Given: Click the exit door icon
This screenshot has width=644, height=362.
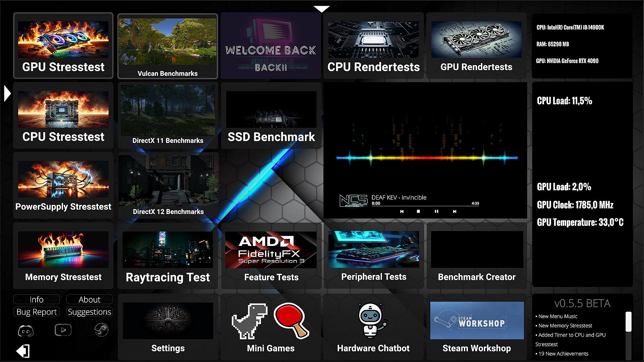Looking at the screenshot, I should [x=23, y=351].
